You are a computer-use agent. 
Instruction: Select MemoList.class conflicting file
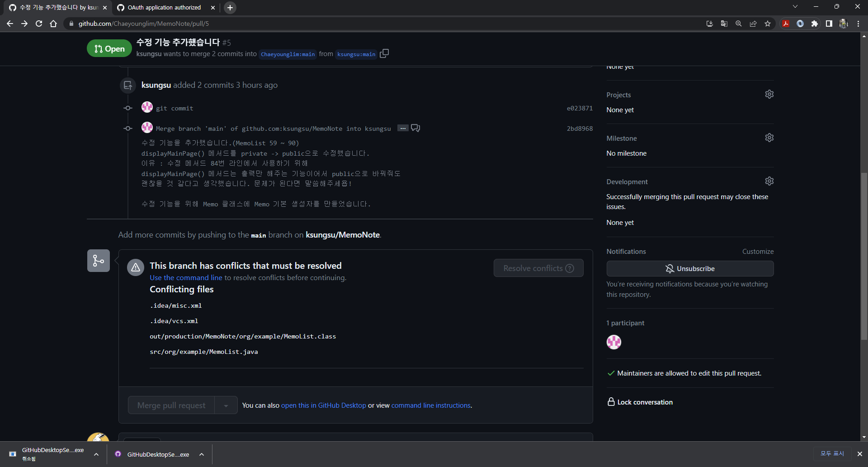coord(243,337)
